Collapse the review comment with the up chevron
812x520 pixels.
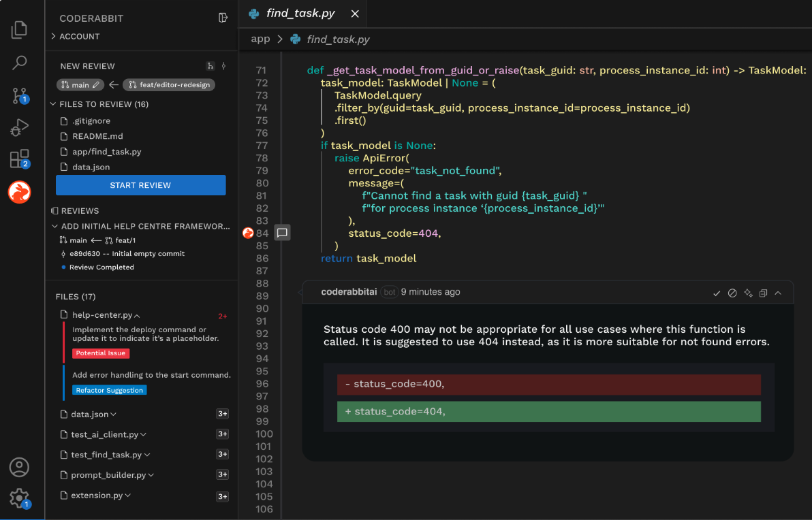coord(778,293)
